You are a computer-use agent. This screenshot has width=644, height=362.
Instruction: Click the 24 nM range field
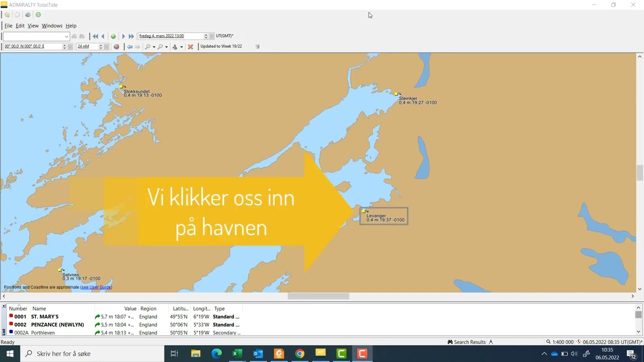point(87,46)
